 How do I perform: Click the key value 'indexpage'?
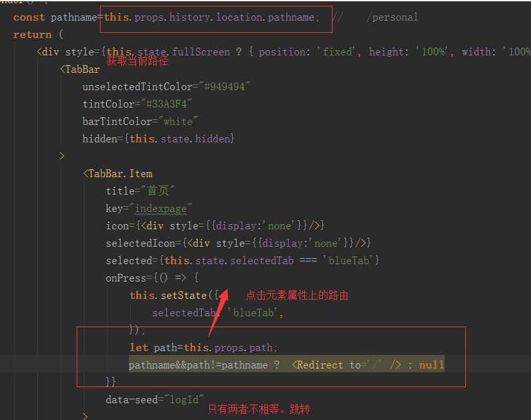(160, 209)
